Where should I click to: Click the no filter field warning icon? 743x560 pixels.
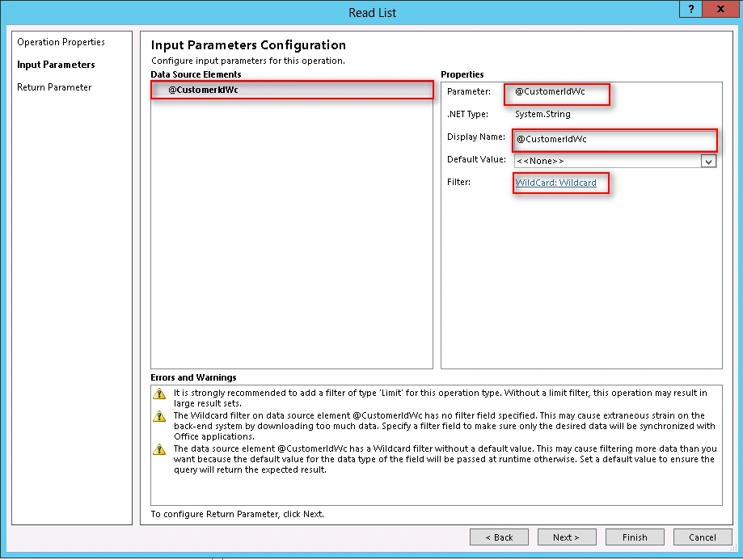pyautogui.click(x=160, y=416)
